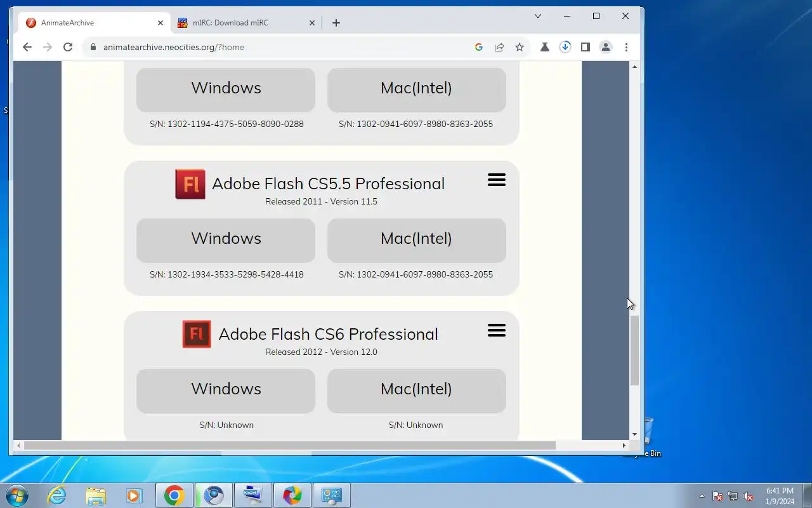
Task: Click the Google icon in the address bar
Action: pyautogui.click(x=479, y=47)
